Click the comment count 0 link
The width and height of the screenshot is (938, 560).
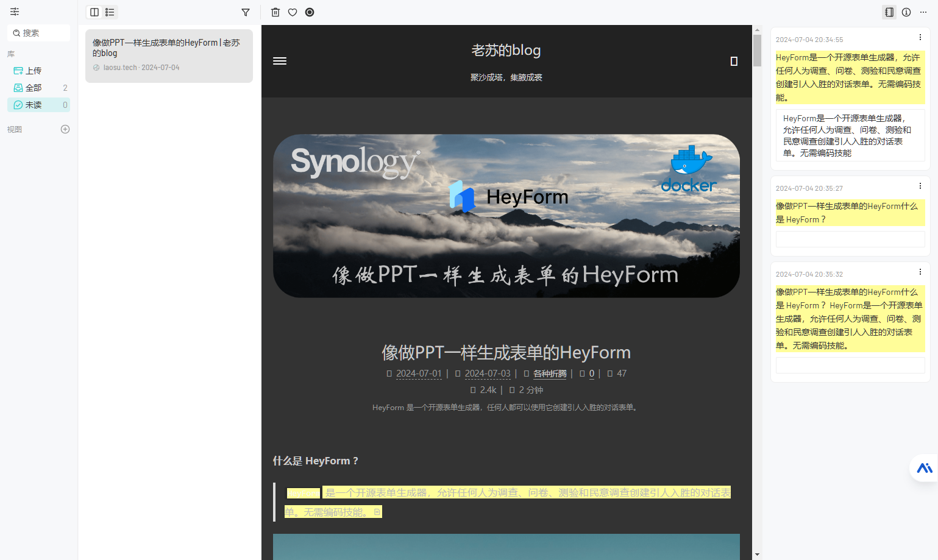pyautogui.click(x=591, y=374)
